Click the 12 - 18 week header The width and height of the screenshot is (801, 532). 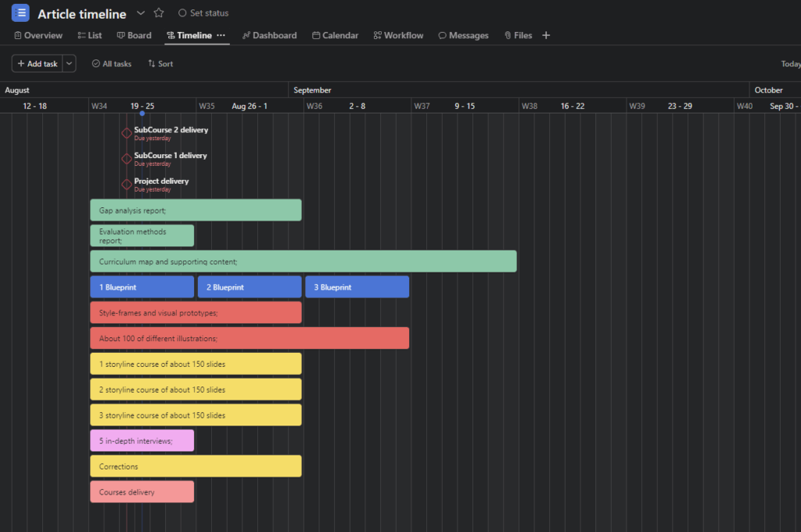34,106
